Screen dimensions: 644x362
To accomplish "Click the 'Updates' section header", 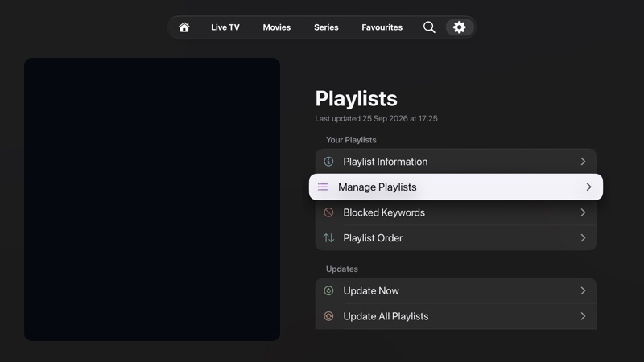I will [x=341, y=269].
